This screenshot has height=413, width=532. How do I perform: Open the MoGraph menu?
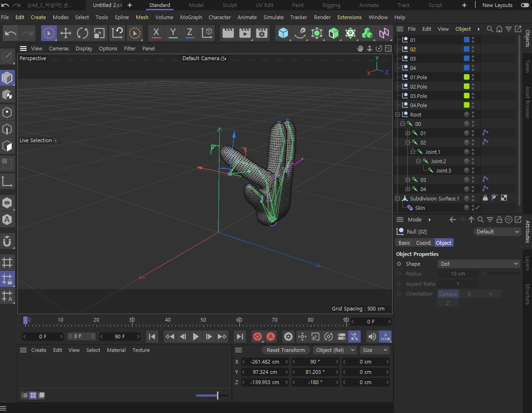point(191,17)
